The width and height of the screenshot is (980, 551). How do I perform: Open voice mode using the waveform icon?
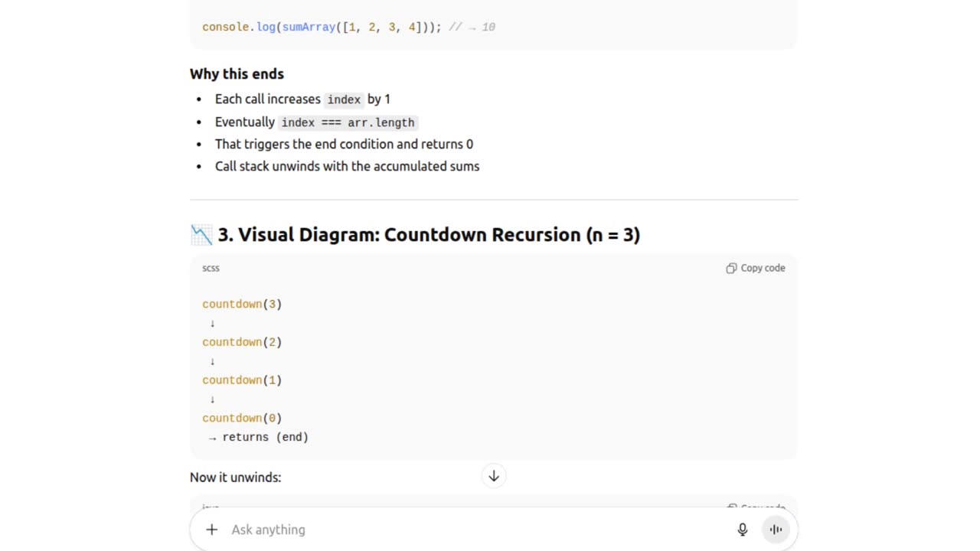tap(776, 530)
